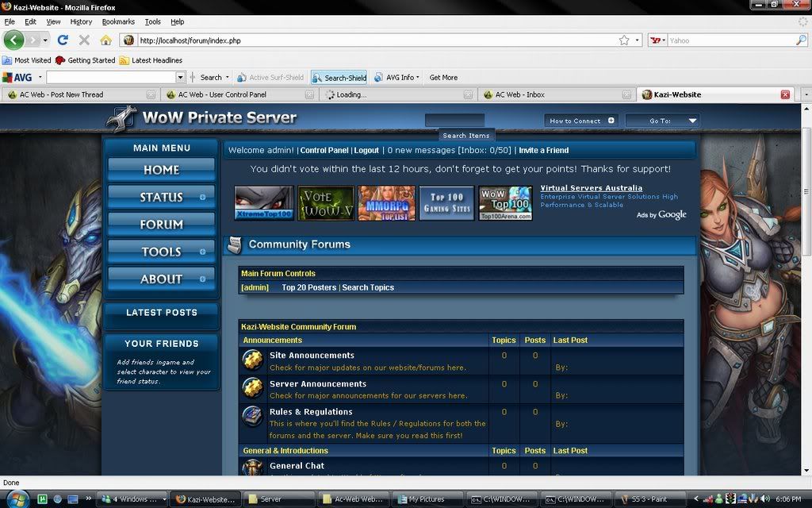
Task: Click the Latest Headlines feed icon
Action: pyautogui.click(x=124, y=60)
